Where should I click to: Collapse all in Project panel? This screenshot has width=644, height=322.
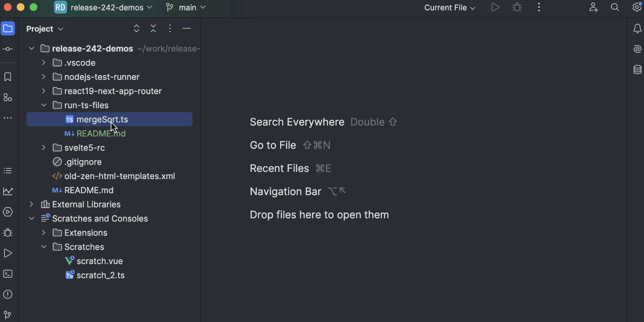pyautogui.click(x=153, y=29)
